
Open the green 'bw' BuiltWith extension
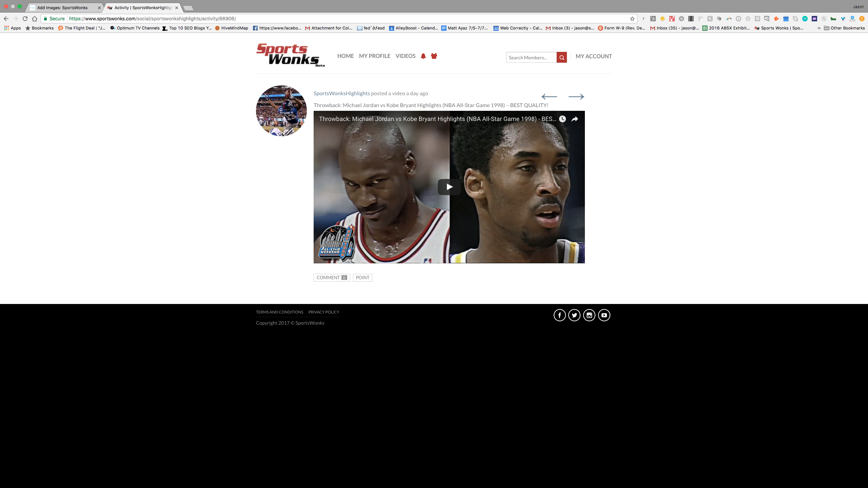pyautogui.click(x=833, y=19)
